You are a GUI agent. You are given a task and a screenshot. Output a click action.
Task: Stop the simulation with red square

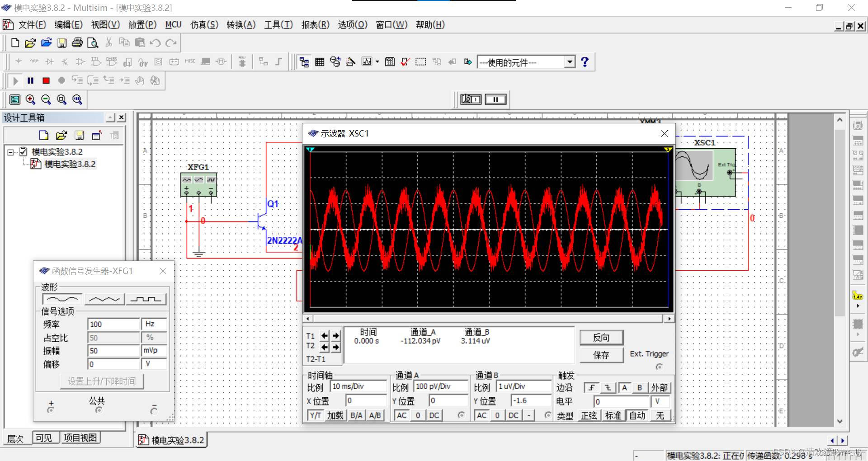click(x=46, y=81)
